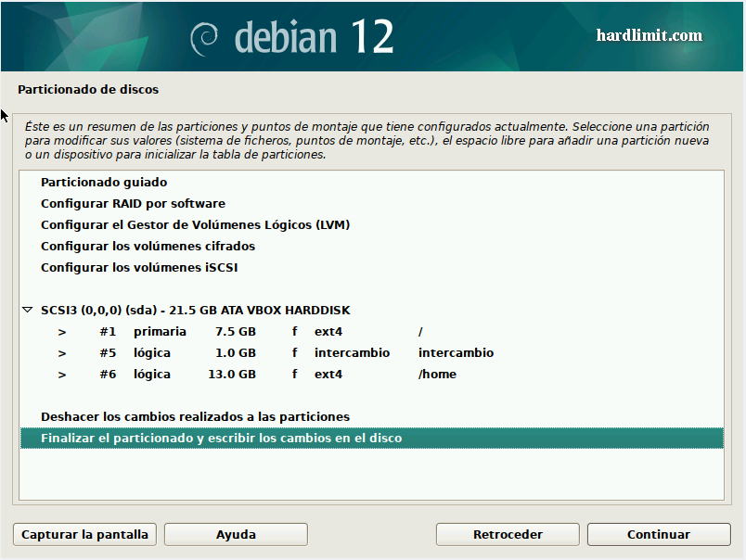Choose Deshacer los cambios realizados
This screenshot has height=560, width=746.
coord(195,417)
